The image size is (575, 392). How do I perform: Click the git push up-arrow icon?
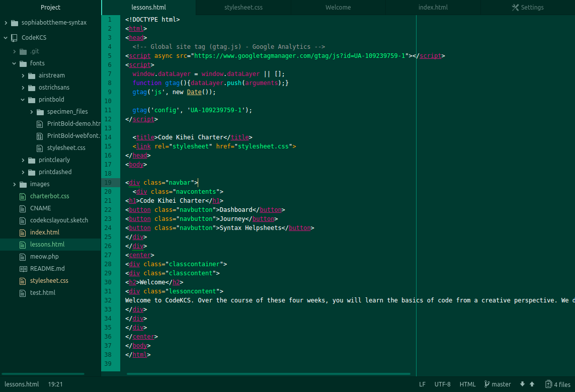tap(532, 384)
